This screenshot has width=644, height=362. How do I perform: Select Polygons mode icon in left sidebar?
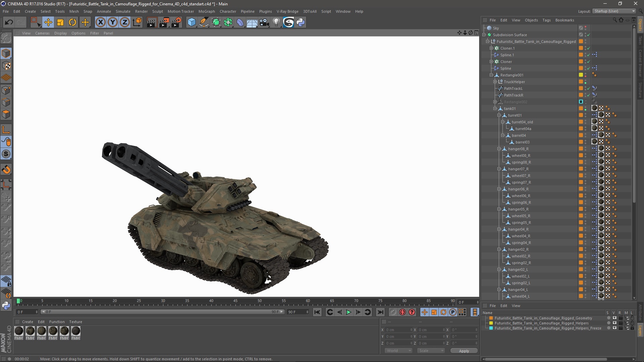(6, 114)
